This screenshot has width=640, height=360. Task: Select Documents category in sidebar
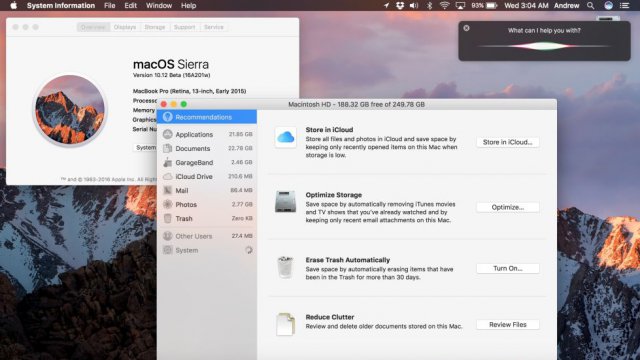tap(207, 148)
